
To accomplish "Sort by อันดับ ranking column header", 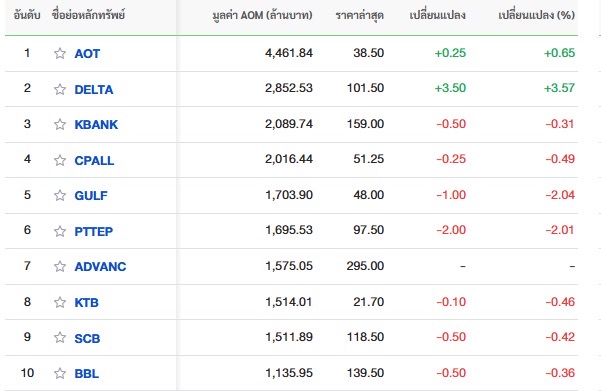I will click(27, 15).
